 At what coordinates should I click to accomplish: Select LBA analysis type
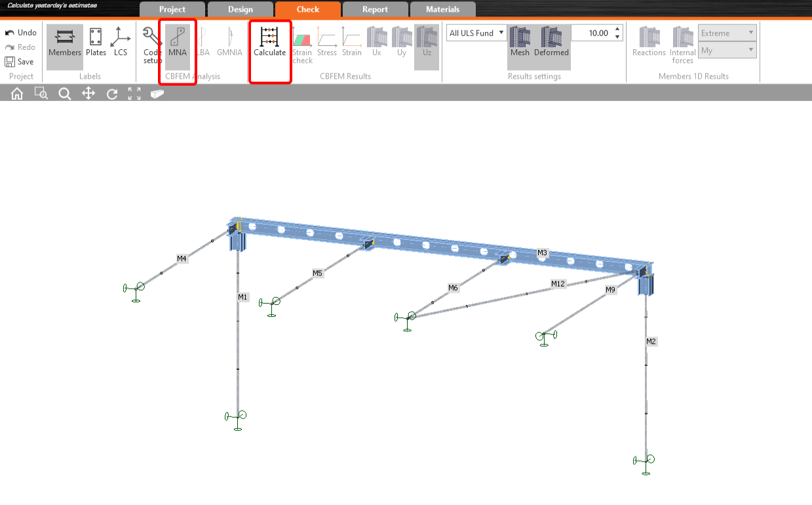[x=203, y=42]
